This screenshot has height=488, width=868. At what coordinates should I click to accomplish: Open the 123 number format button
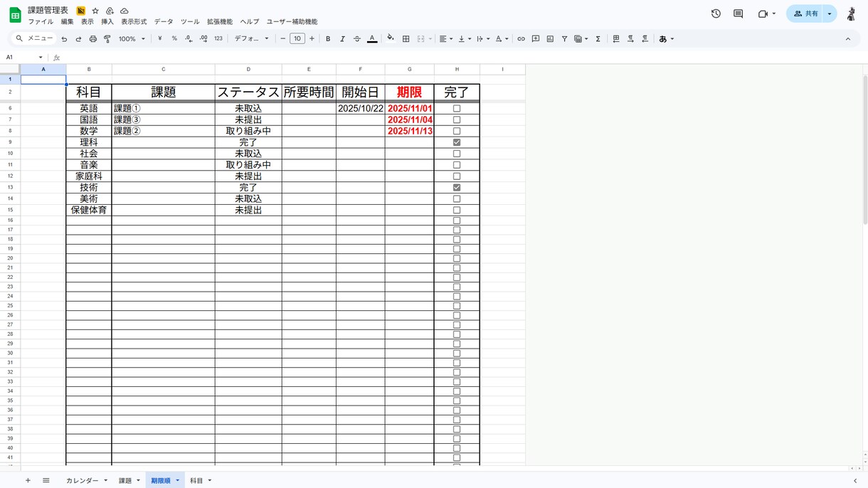(218, 39)
